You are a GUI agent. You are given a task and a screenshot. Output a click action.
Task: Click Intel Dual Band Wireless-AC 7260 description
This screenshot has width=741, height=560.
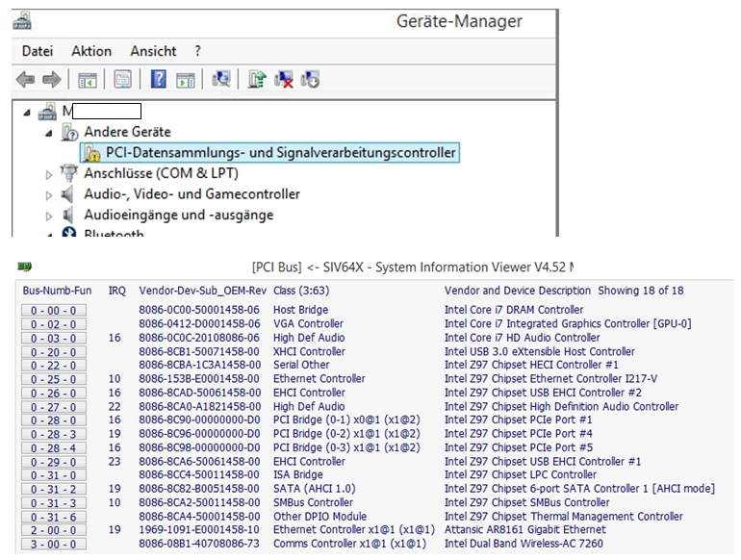tap(524, 544)
